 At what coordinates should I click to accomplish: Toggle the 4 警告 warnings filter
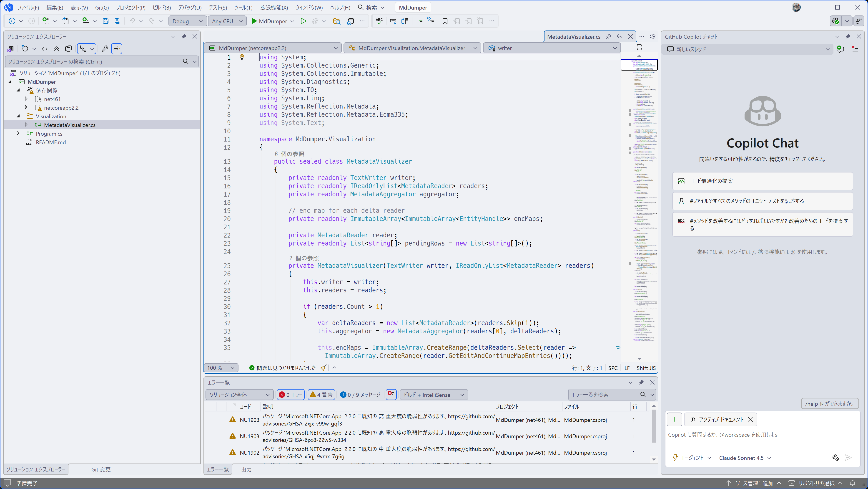[x=321, y=395]
